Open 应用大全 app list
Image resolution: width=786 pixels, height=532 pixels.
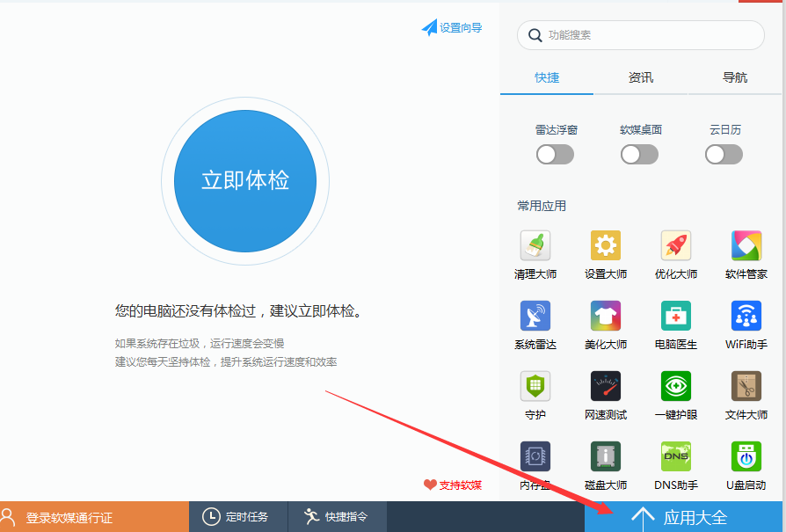pyautogui.click(x=683, y=517)
